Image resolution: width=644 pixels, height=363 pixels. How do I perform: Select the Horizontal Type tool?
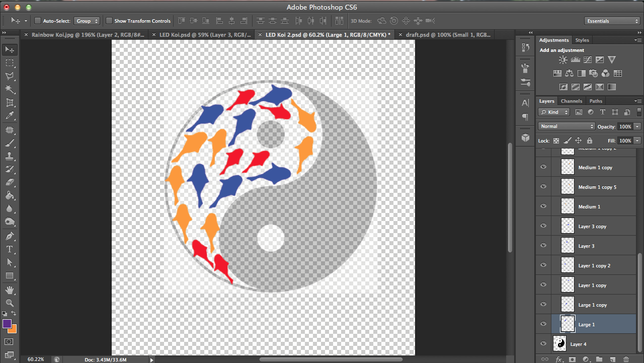(11, 249)
